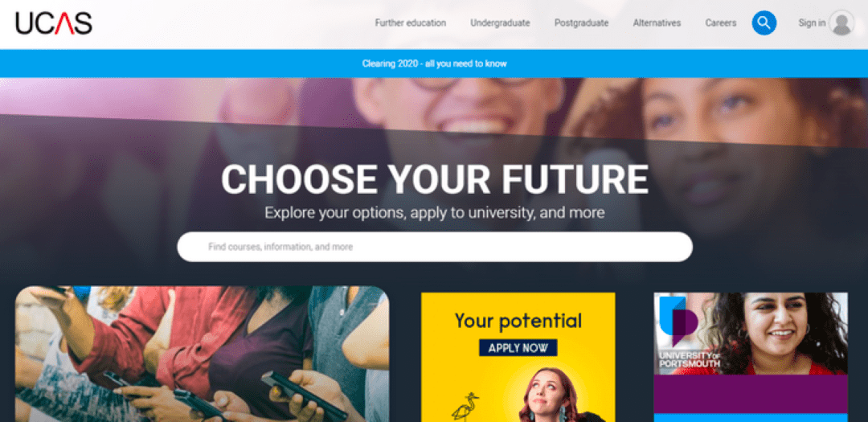Open the Alternatives menu
This screenshot has width=868, height=422.
point(657,23)
